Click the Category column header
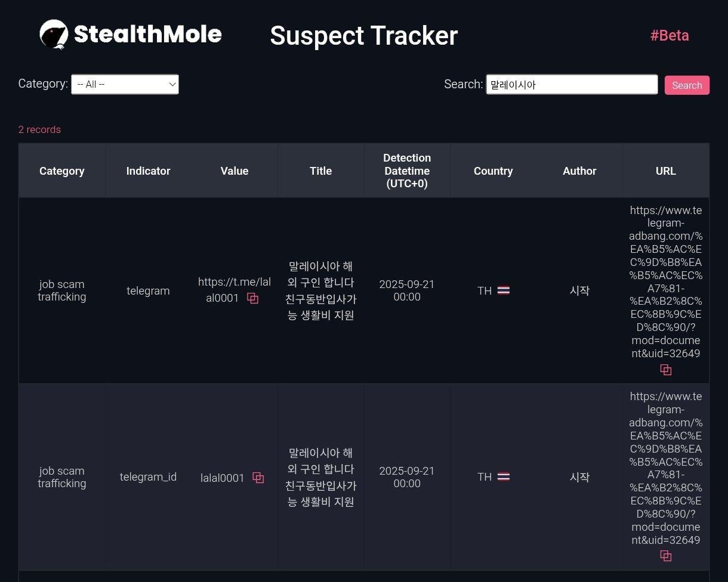This screenshot has width=728, height=582. coord(62,171)
